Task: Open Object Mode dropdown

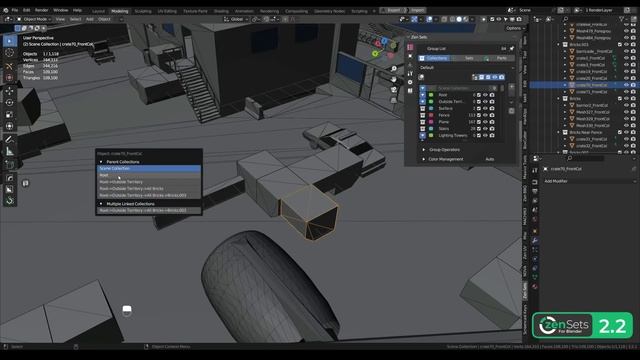Action: pyautogui.click(x=34, y=19)
